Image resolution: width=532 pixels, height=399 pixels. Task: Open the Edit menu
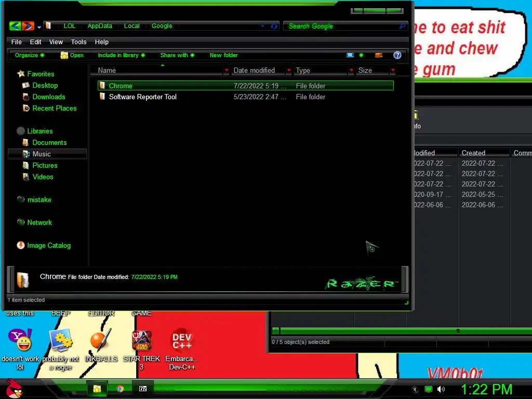click(x=35, y=42)
